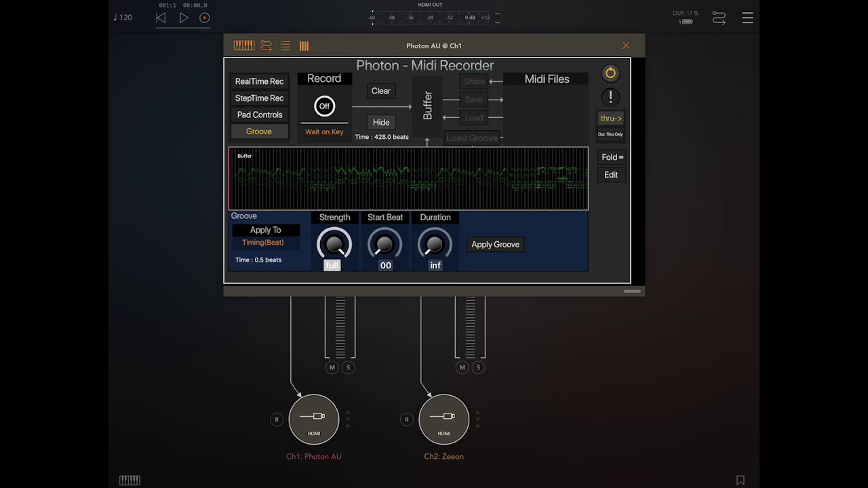The width and height of the screenshot is (868, 488).
Task: Change the Out: Thru Only setting
Action: (610, 134)
